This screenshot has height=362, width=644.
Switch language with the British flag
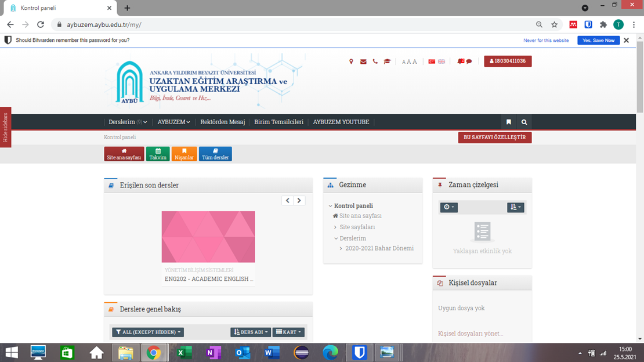tap(442, 61)
